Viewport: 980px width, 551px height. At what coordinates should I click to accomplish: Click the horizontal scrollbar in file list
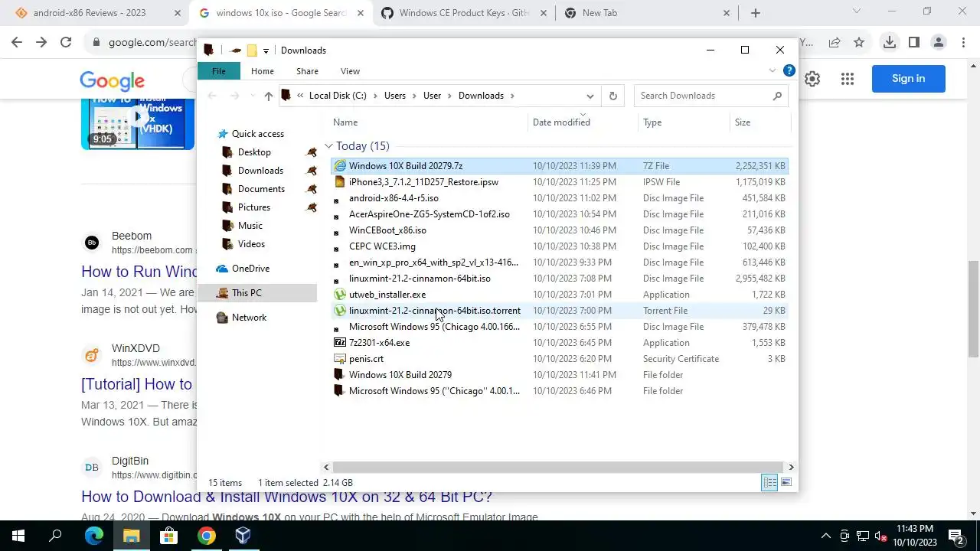558,467
